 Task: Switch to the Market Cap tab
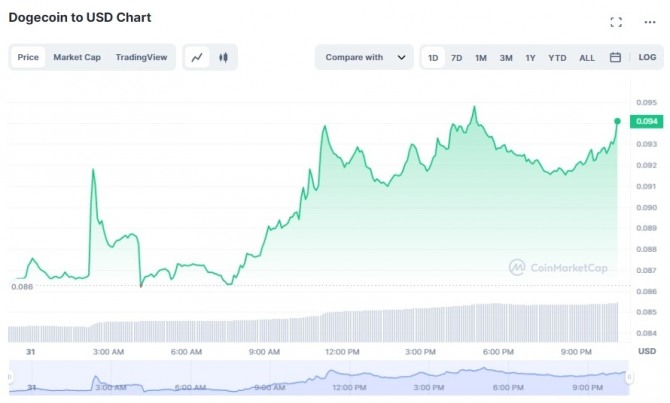click(x=77, y=57)
